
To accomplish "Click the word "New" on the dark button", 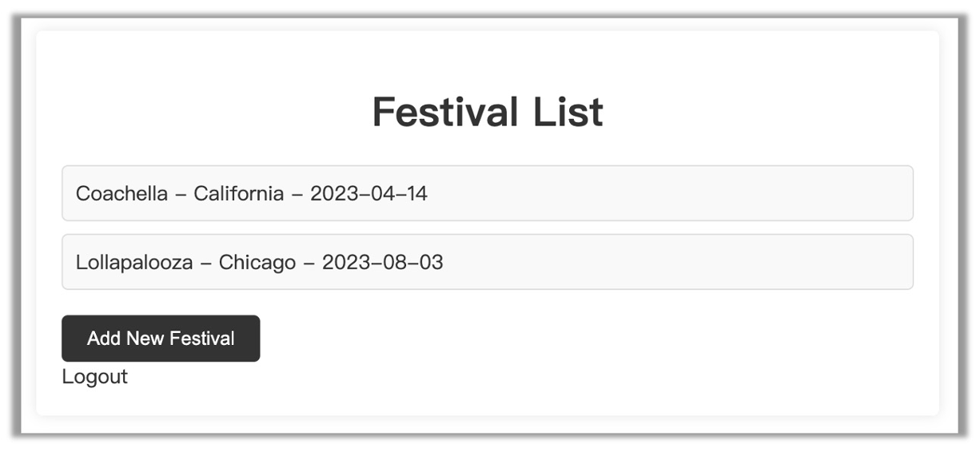I will 144,339.
